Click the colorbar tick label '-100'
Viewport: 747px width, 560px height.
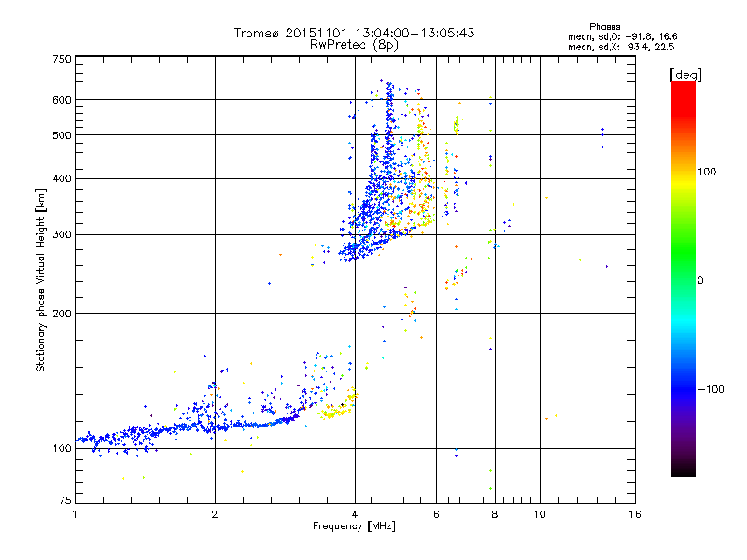(x=711, y=389)
